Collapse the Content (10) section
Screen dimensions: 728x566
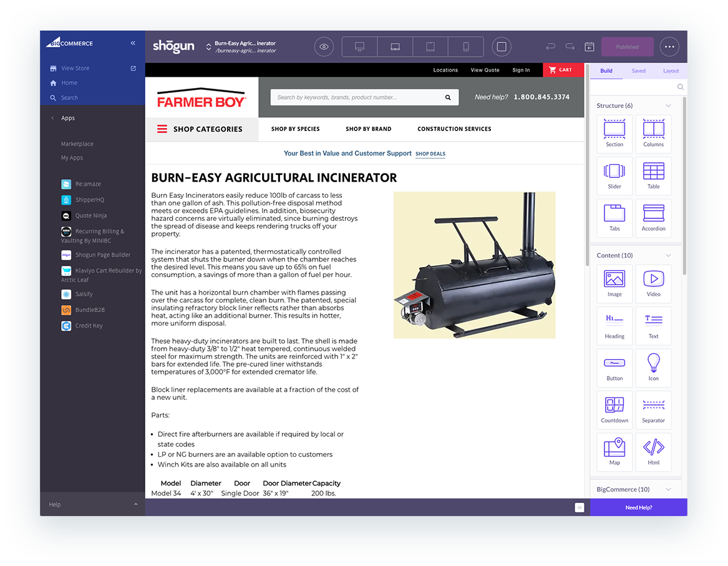(x=668, y=255)
